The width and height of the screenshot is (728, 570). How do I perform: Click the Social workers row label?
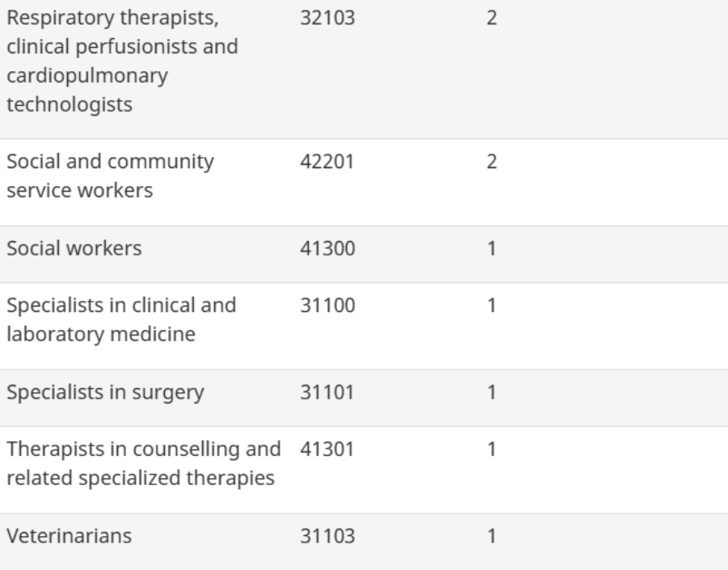coord(74,248)
